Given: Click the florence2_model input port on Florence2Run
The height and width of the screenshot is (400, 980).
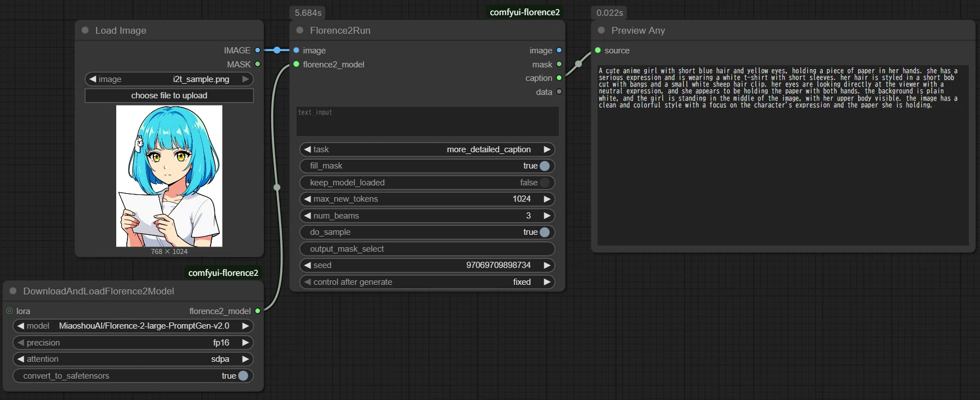Looking at the screenshot, I should (296, 64).
